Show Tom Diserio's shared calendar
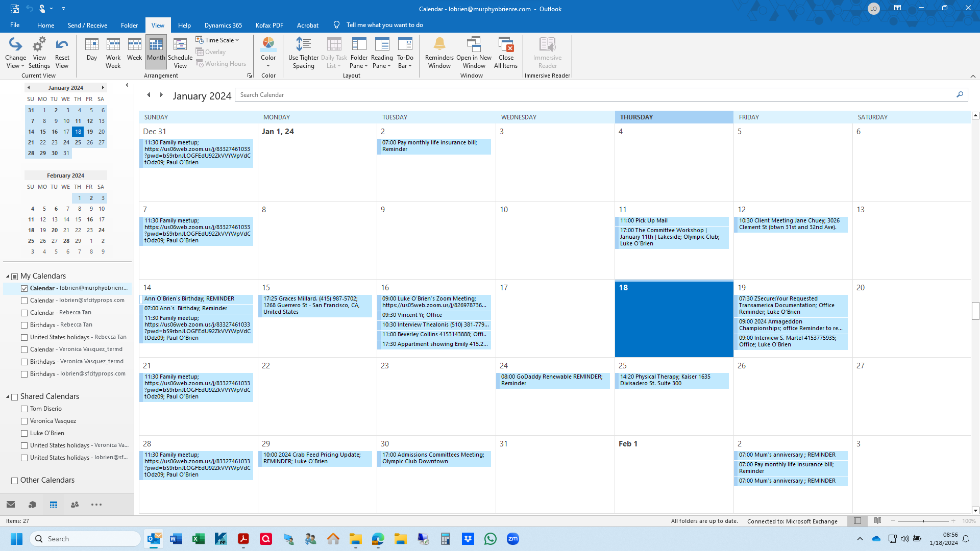 click(24, 409)
